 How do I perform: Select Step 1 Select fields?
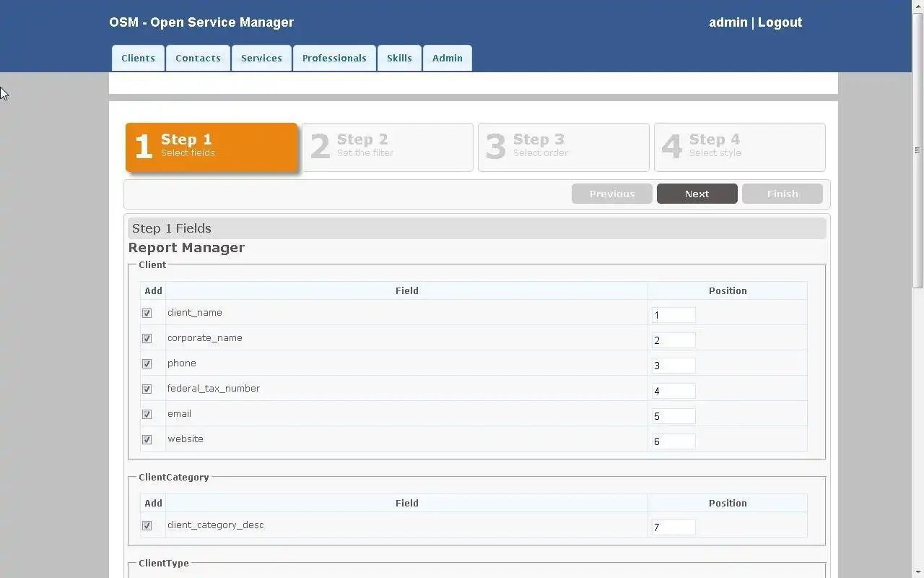[212, 147]
